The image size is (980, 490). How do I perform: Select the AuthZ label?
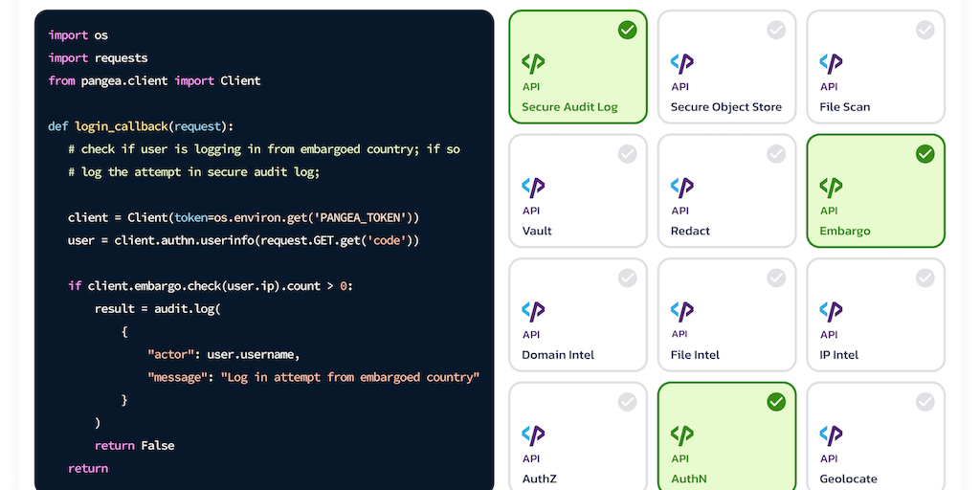coord(538,479)
